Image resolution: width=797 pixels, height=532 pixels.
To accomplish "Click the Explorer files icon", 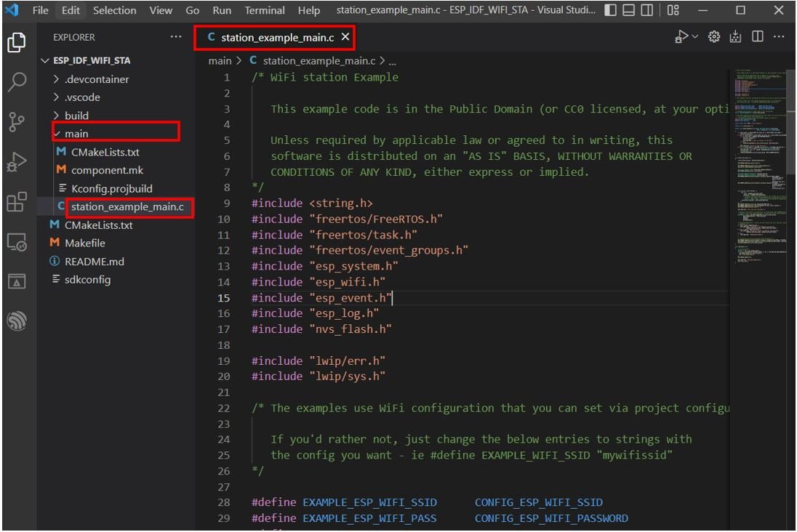I will pos(16,43).
